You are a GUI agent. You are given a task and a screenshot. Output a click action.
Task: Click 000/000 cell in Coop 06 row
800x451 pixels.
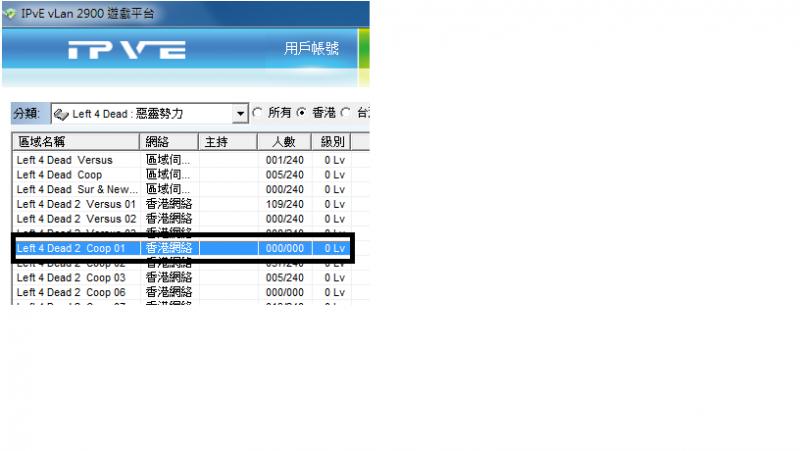coord(285,293)
